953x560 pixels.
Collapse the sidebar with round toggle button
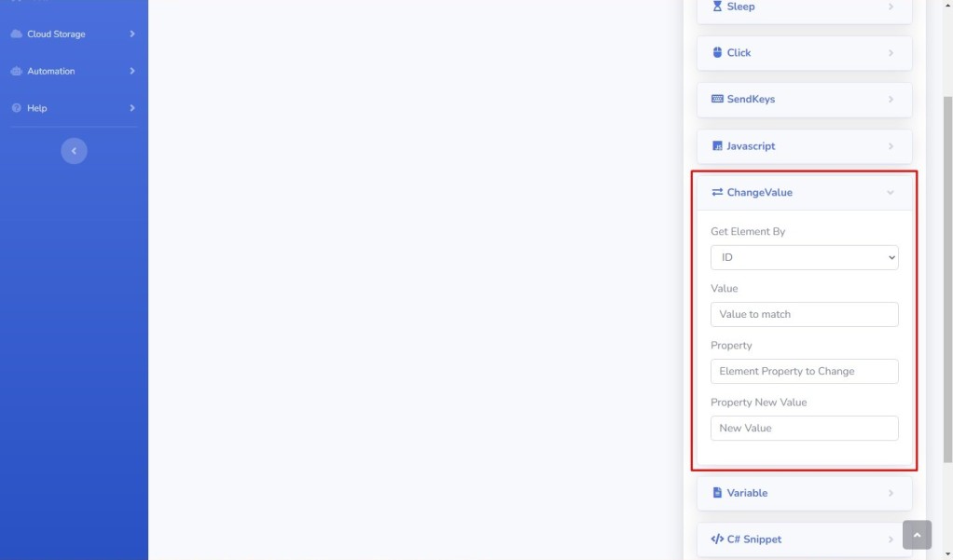(75, 151)
